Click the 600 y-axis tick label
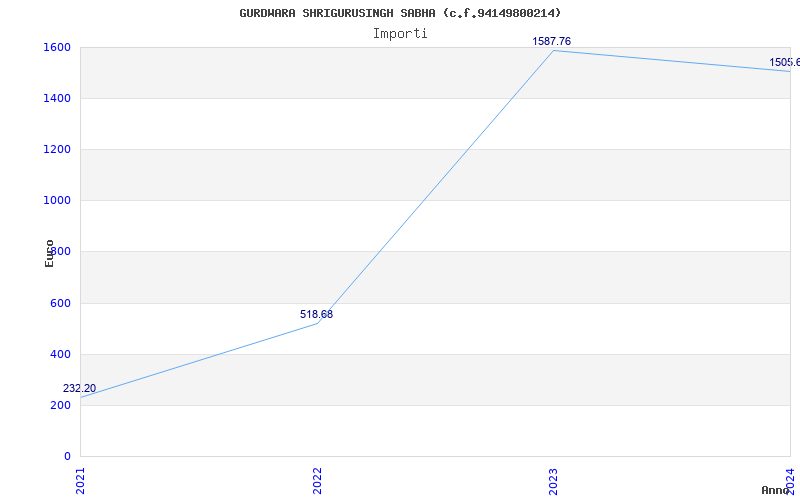 60,304
